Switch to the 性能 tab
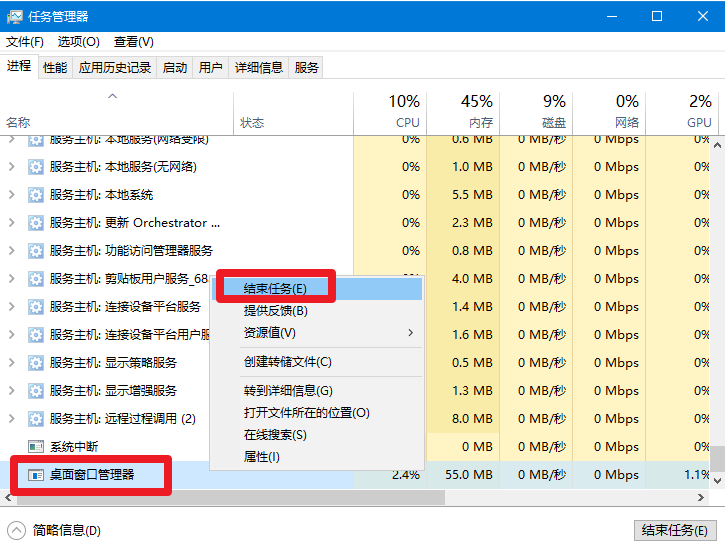This screenshot has width=727, height=556. pyautogui.click(x=55, y=68)
